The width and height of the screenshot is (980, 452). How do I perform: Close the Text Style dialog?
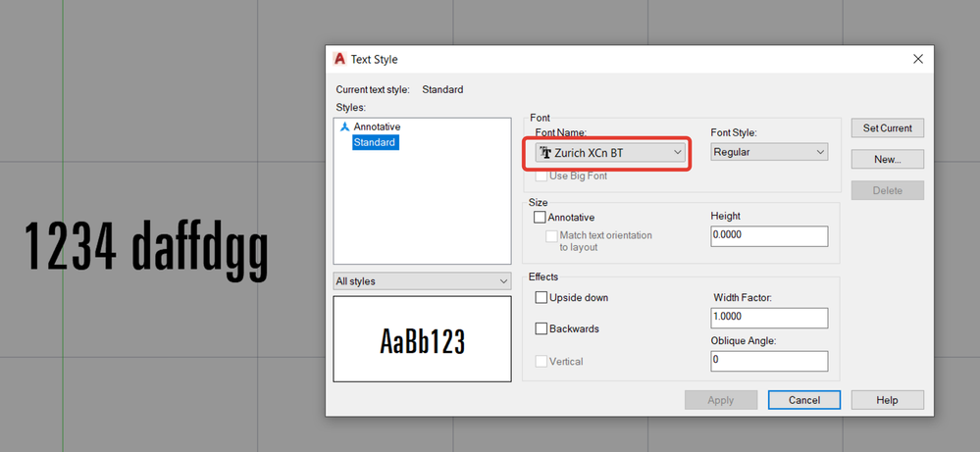coord(917,59)
